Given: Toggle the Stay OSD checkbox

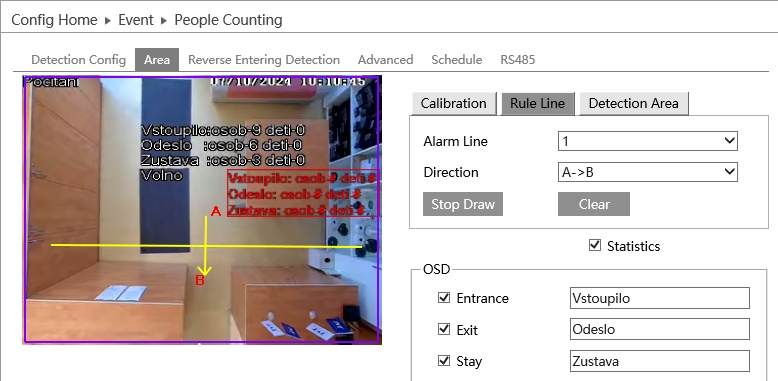Looking at the screenshot, I should pyautogui.click(x=444, y=361).
